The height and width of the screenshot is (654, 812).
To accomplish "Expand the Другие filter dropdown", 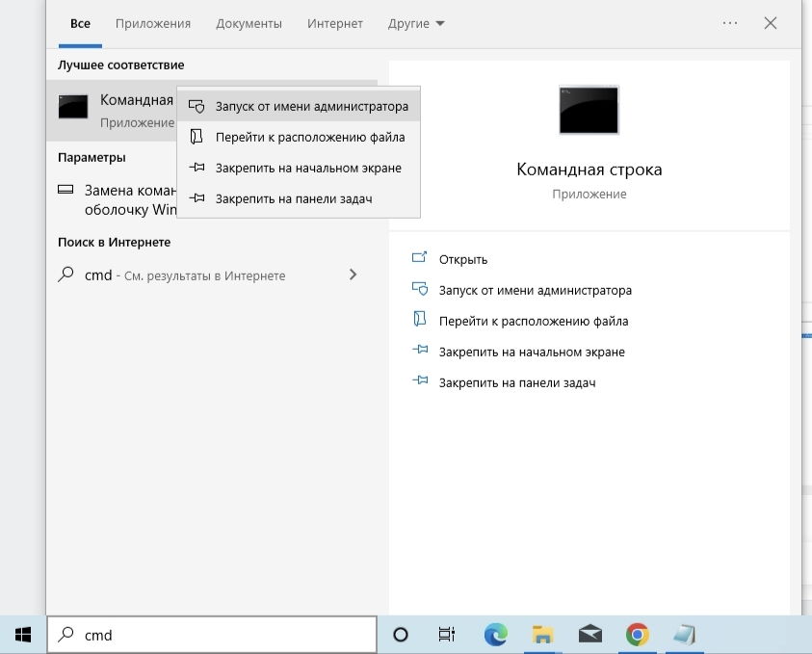I will coord(416,23).
